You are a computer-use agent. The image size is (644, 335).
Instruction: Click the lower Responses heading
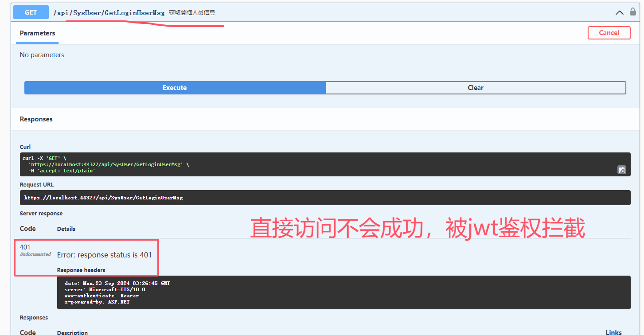(34, 318)
